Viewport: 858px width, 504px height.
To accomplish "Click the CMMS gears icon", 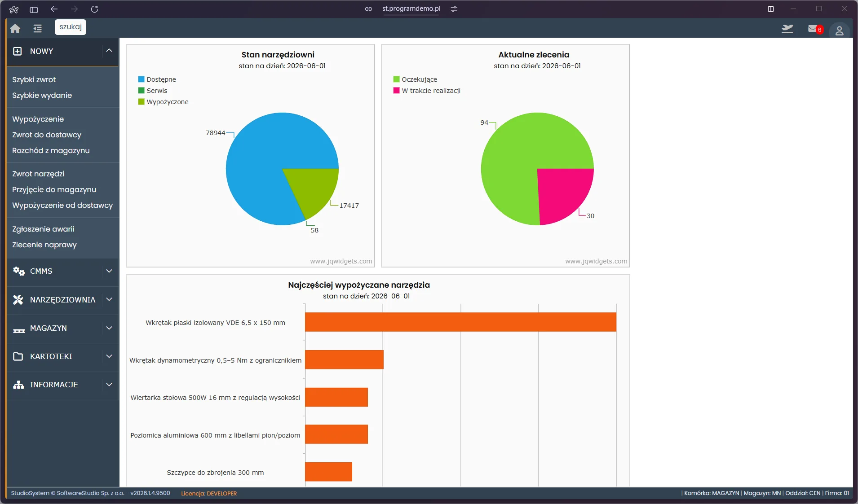I will pyautogui.click(x=18, y=271).
